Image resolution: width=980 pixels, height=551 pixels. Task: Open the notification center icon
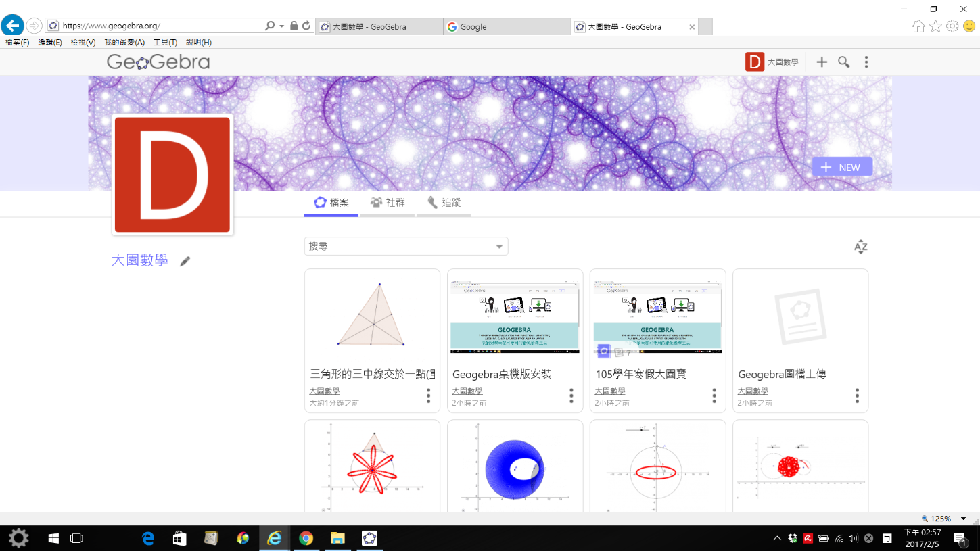coord(960,539)
